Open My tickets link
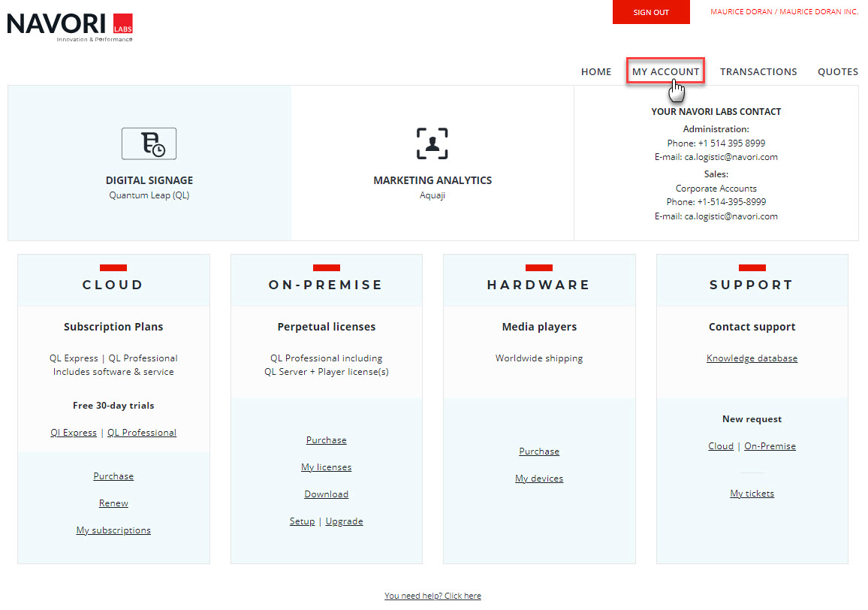This screenshot has width=868, height=610. click(752, 494)
